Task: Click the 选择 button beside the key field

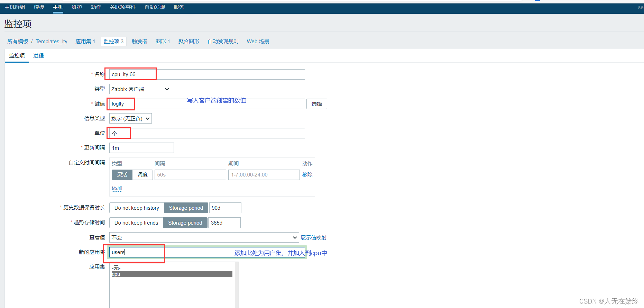Action: tap(317, 104)
